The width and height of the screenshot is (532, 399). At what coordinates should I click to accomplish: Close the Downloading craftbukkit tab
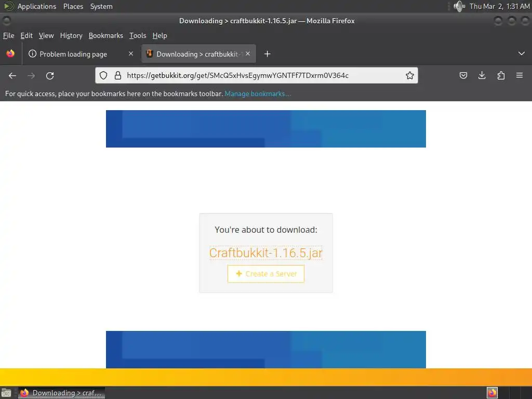pos(248,54)
